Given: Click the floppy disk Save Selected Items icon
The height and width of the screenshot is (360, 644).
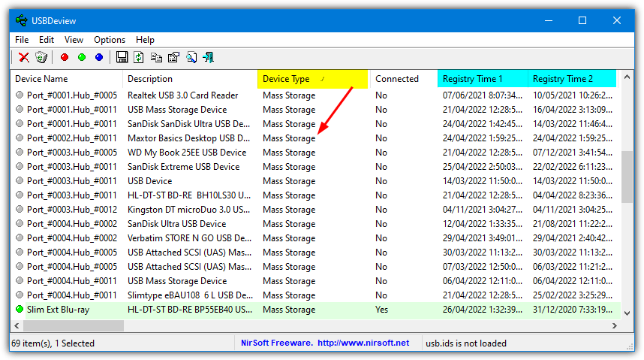Looking at the screenshot, I should click(122, 57).
